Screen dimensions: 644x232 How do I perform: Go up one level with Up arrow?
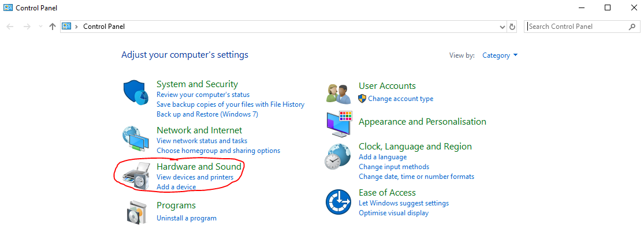(x=53, y=27)
